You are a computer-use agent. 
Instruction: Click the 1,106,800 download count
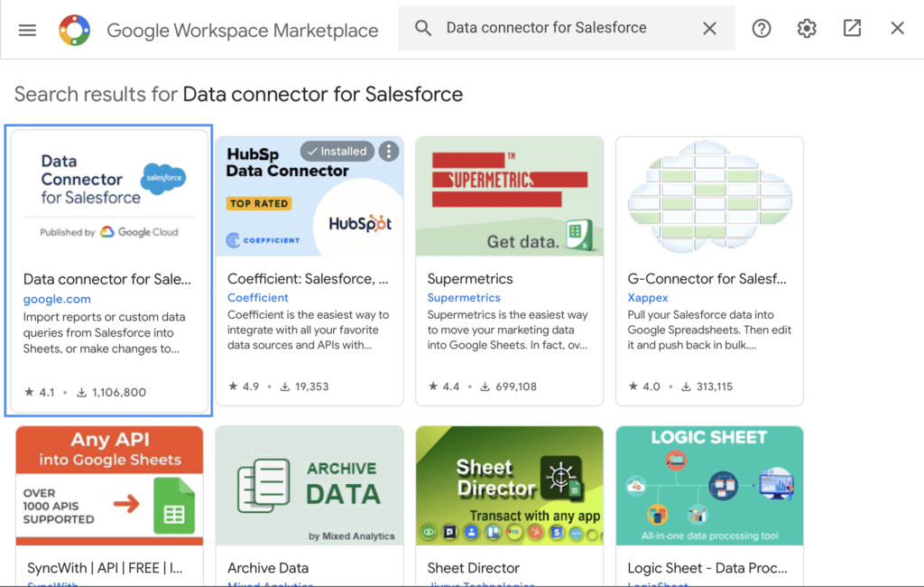[111, 392]
